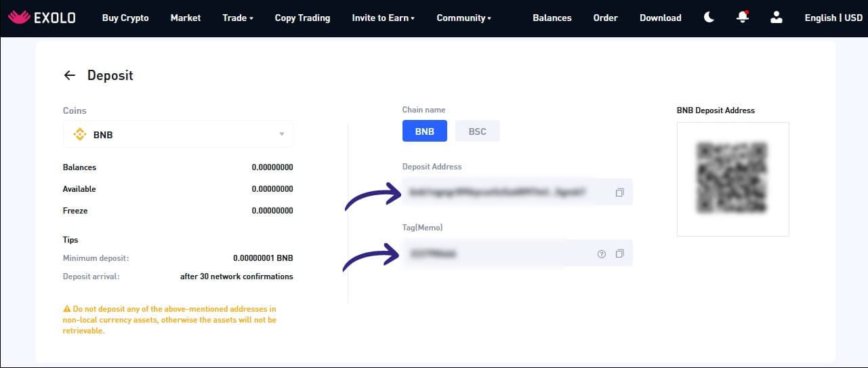Toggle dark mode moon icon
The width and height of the screenshot is (868, 368).
709,18
